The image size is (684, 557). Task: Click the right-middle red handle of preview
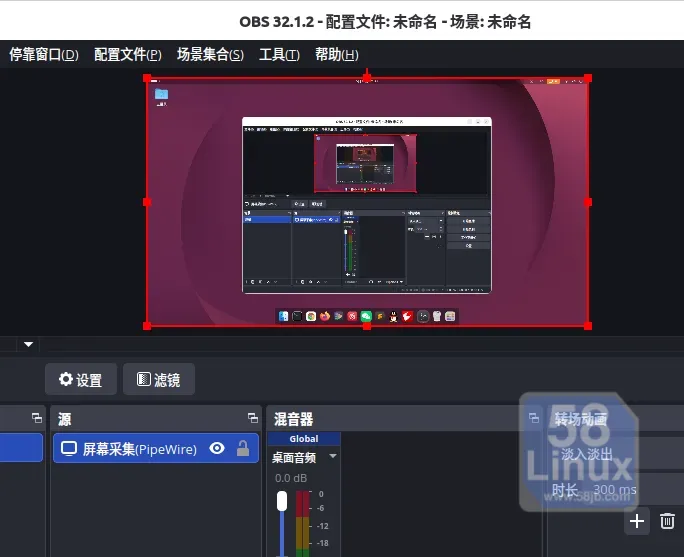point(588,202)
